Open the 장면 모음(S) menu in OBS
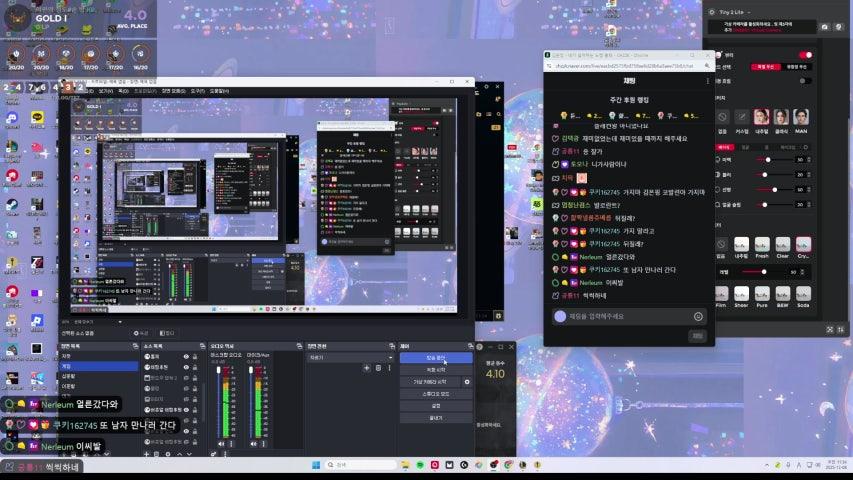 click(x=174, y=91)
